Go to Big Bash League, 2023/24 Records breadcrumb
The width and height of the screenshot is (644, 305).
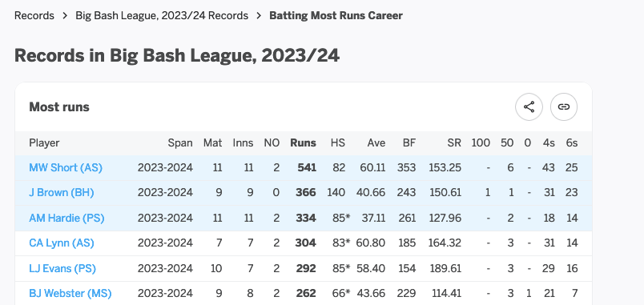pyautogui.click(x=162, y=15)
